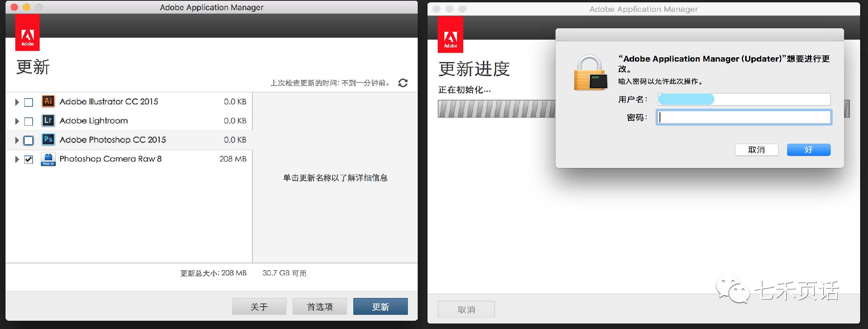Click the 输入密码以允许此次操作 text
This screenshot has height=329, width=868.
[661, 82]
